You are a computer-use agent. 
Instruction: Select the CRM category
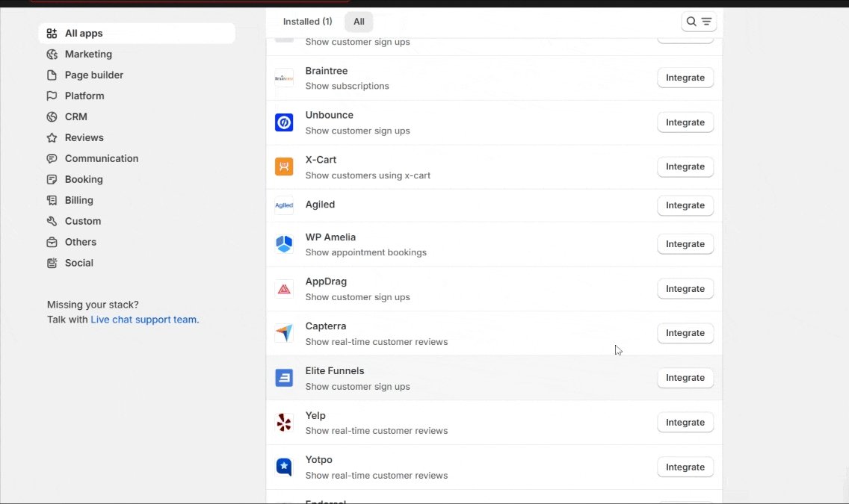(x=75, y=117)
